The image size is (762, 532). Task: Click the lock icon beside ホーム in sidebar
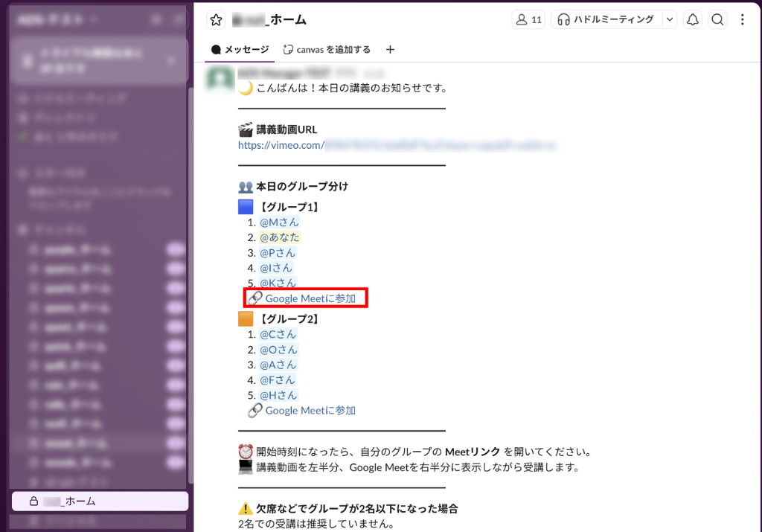tap(33, 501)
